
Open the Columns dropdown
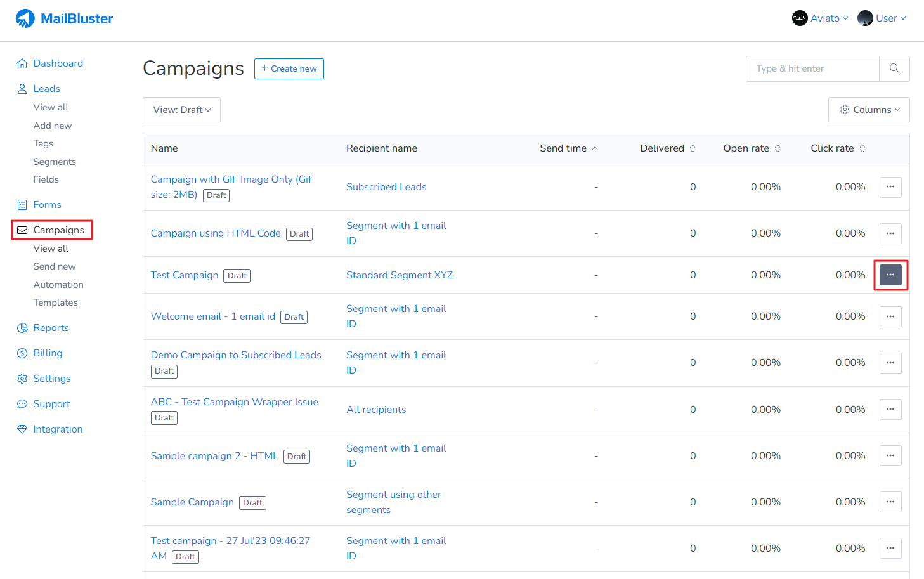pyautogui.click(x=869, y=110)
